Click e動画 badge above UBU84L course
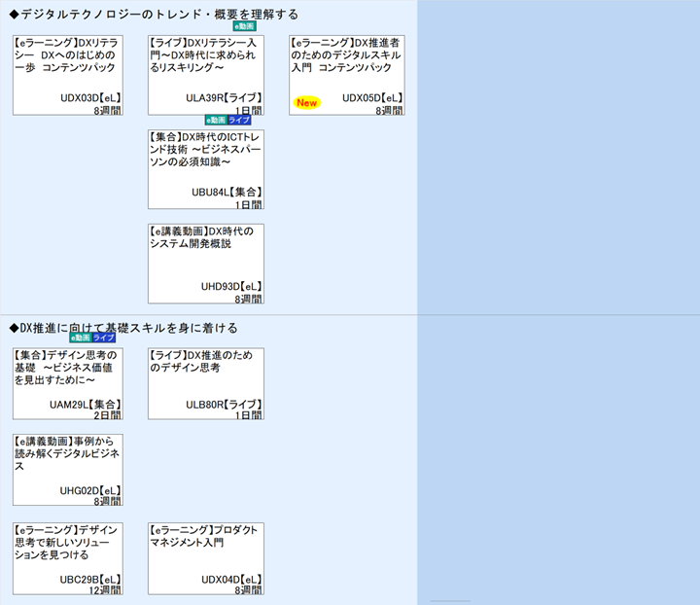The height and width of the screenshot is (605, 700). click(x=216, y=120)
